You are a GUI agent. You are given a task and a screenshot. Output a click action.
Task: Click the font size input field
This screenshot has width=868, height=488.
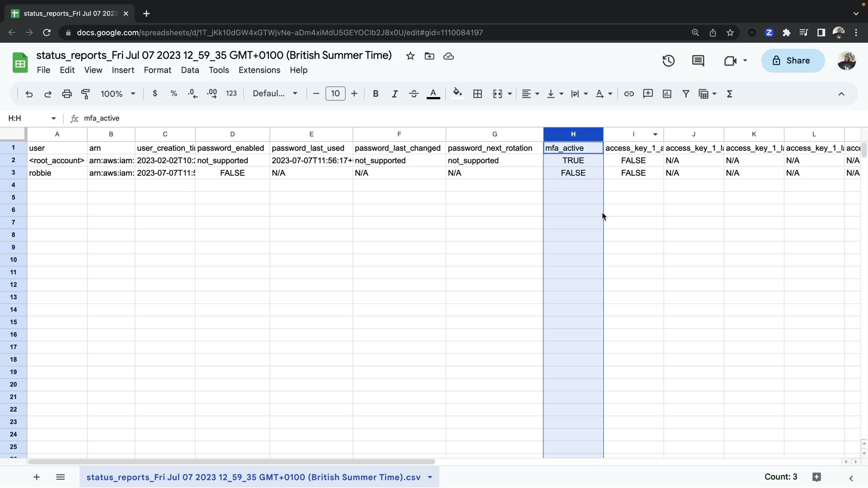point(335,94)
